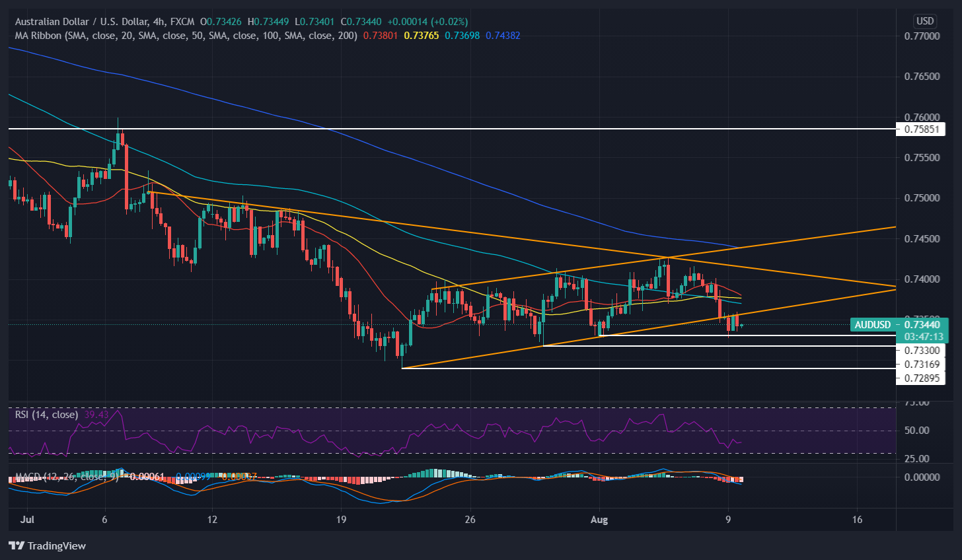Screen dimensions: 962x560
Task: Click the yellow 0.73765 SMA 50 value
Action: 422,35
